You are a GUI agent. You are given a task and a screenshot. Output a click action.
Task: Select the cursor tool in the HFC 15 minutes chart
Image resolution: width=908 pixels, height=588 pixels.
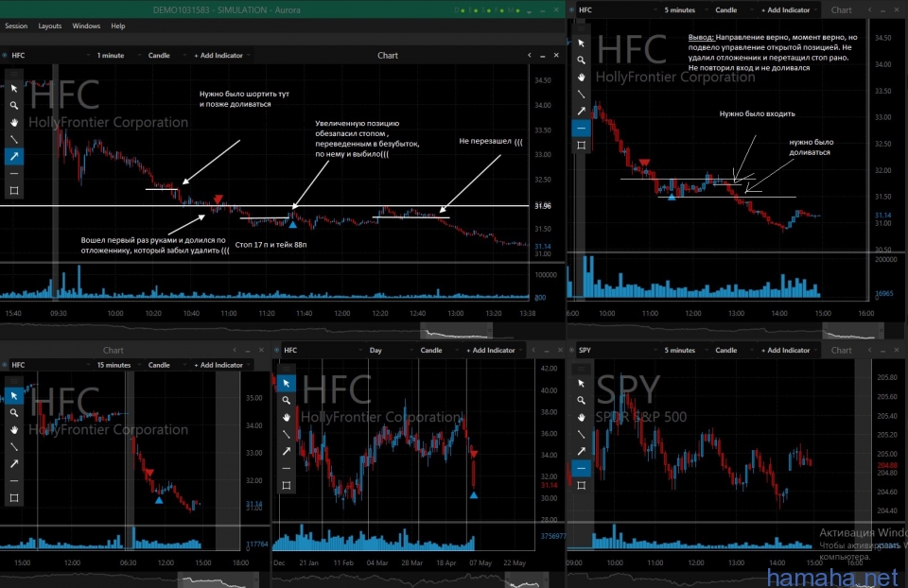point(14,396)
